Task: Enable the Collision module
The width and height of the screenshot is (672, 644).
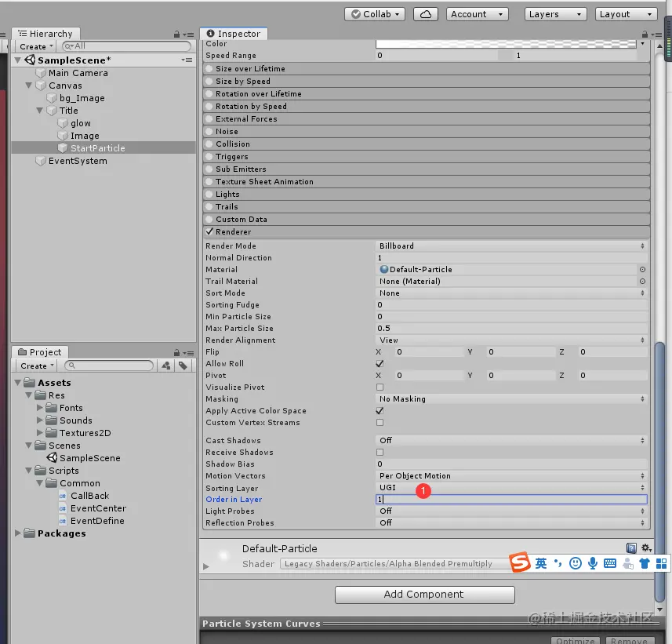Action: (x=209, y=144)
